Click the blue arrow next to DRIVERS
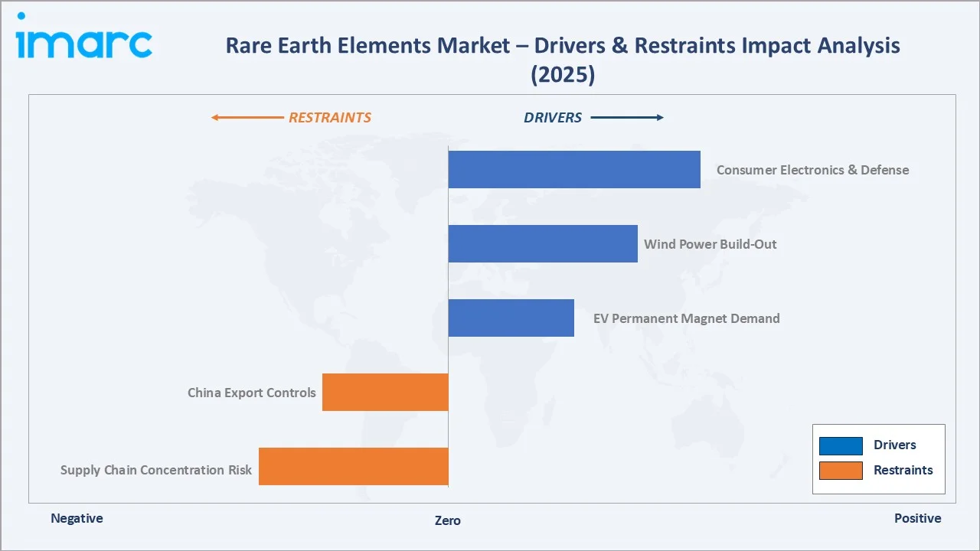Screen dimensions: 980x551 point(627,118)
